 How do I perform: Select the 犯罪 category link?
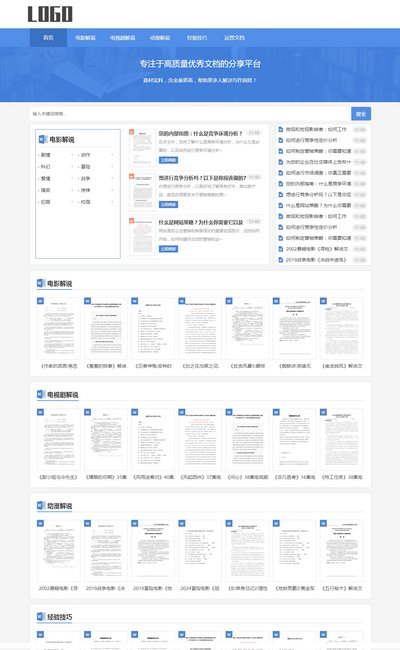(46, 202)
